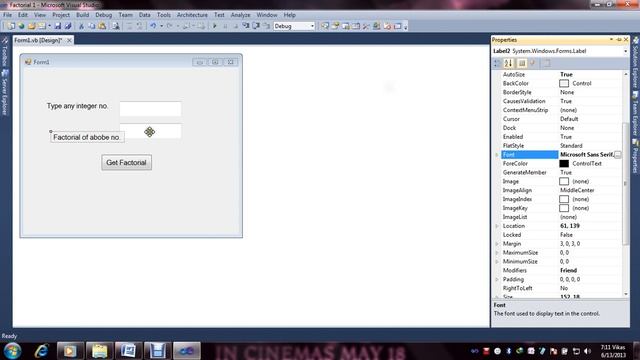Click the Cut scissors toolbar icon
Viewport: 640px width, 360px height.
point(81,26)
